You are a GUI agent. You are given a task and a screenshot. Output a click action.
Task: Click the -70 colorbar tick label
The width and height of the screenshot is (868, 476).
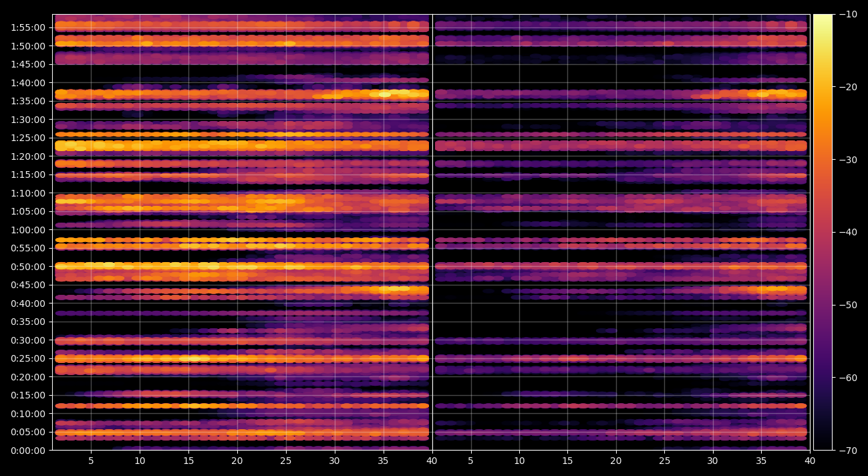(x=849, y=451)
